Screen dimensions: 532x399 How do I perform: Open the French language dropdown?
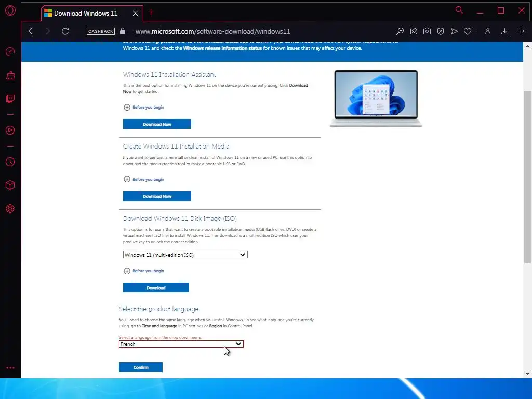(181, 344)
